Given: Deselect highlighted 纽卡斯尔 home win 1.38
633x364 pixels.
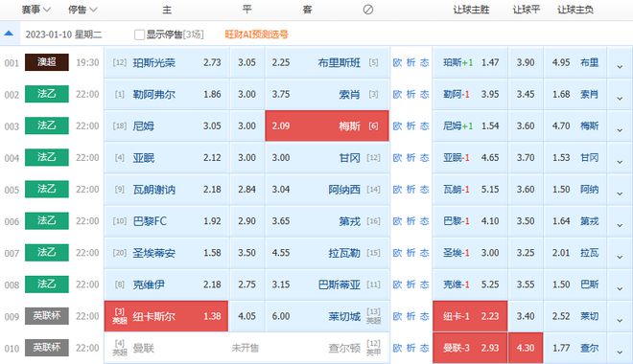Looking at the screenshot, I should [166, 316].
